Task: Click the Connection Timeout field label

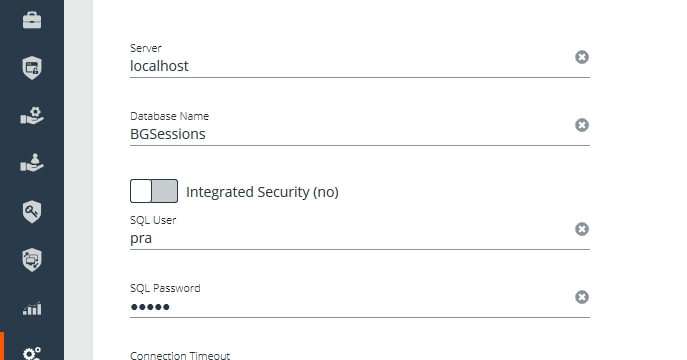Action: point(180,355)
